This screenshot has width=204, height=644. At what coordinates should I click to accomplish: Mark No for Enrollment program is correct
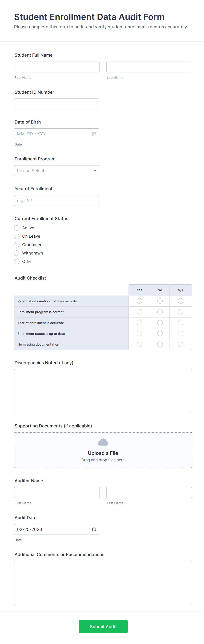[x=160, y=312]
